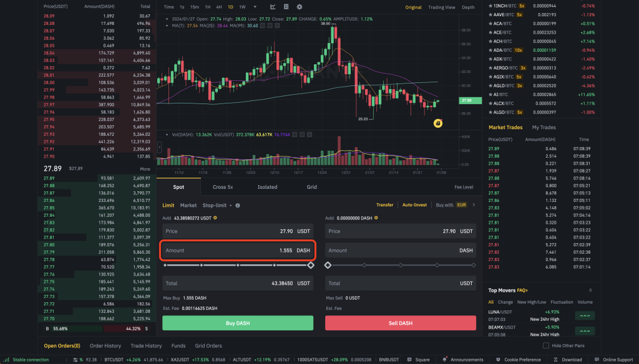639x364 pixels.
Task: Toggle Vol indicator visibility eye
Action: [x=295, y=135]
